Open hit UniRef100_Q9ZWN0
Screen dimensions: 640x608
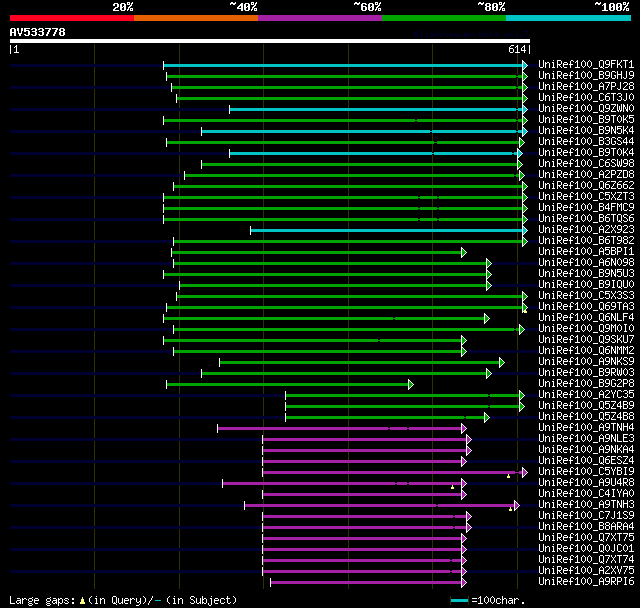[586, 109]
